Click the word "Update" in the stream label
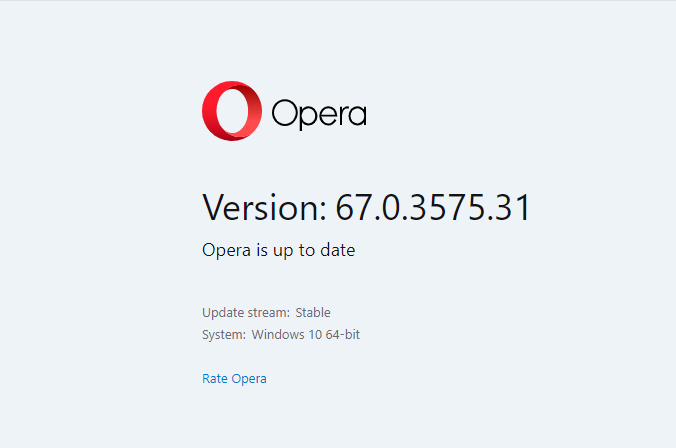 (222, 312)
